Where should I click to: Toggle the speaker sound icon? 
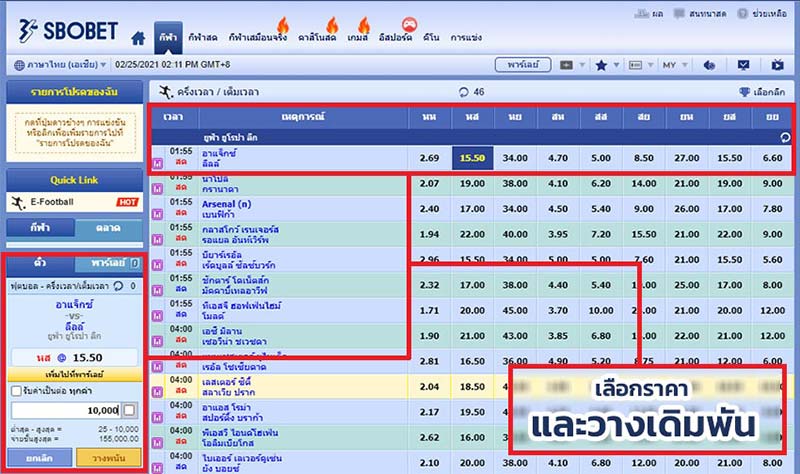point(709,65)
